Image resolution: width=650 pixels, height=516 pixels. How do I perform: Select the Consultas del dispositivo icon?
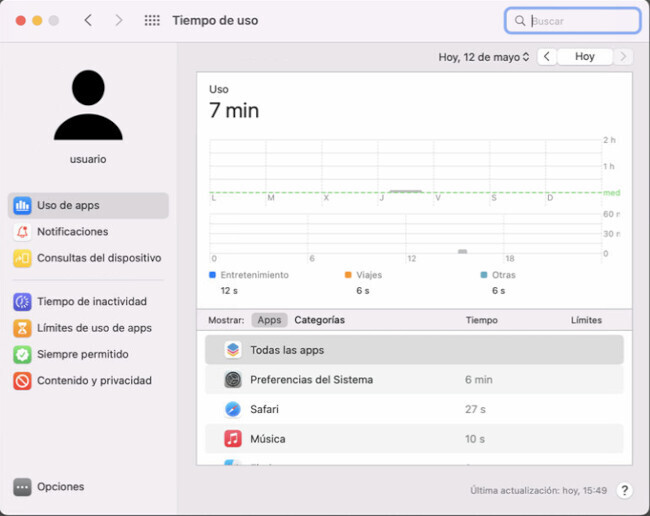click(22, 258)
